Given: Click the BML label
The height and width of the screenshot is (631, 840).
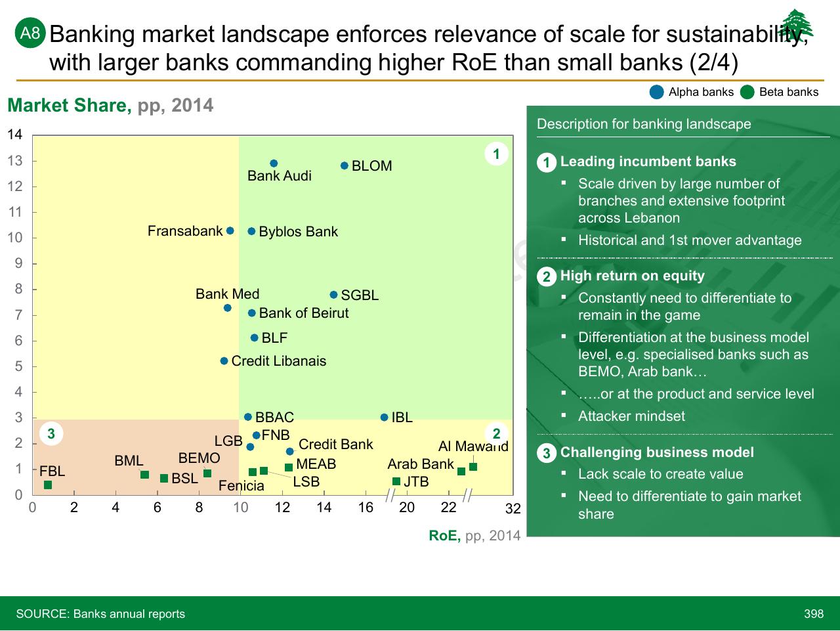Looking at the screenshot, I should click(x=129, y=461).
